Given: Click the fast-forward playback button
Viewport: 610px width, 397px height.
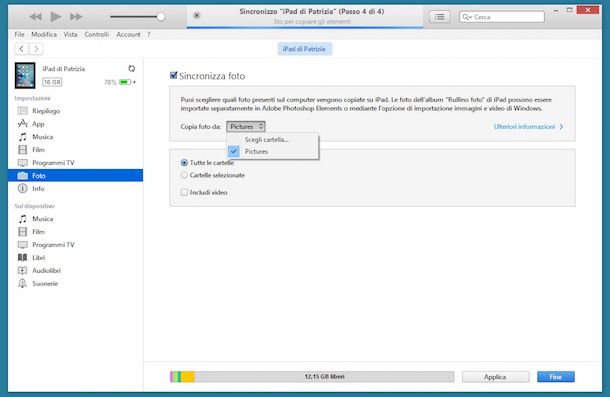Looking at the screenshot, I should [76, 17].
